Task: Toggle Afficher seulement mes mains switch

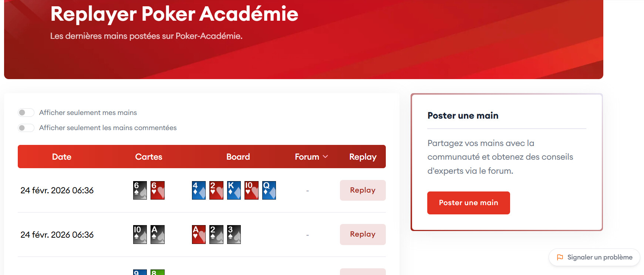Action: [26, 112]
